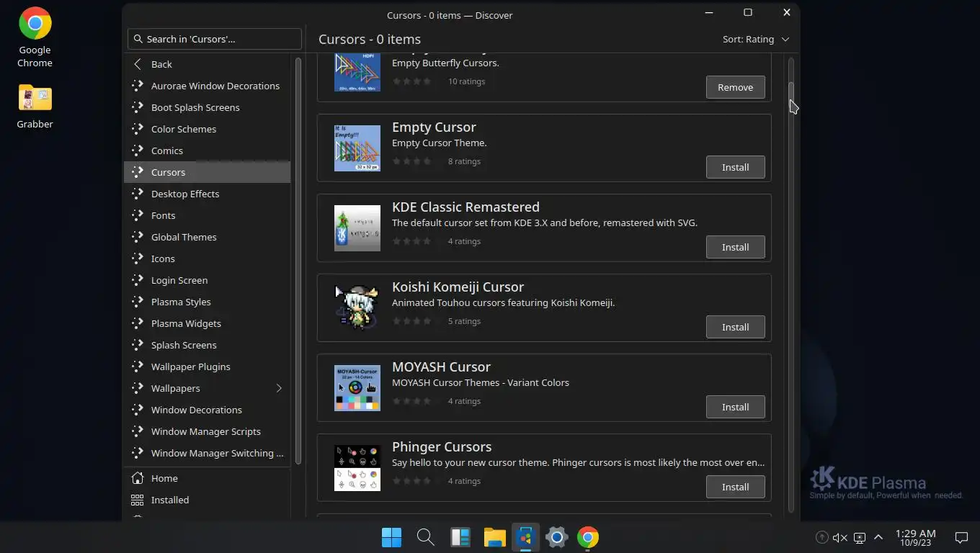This screenshot has height=553, width=980.
Task: Click the Phinger Cursors title
Action: click(x=442, y=446)
